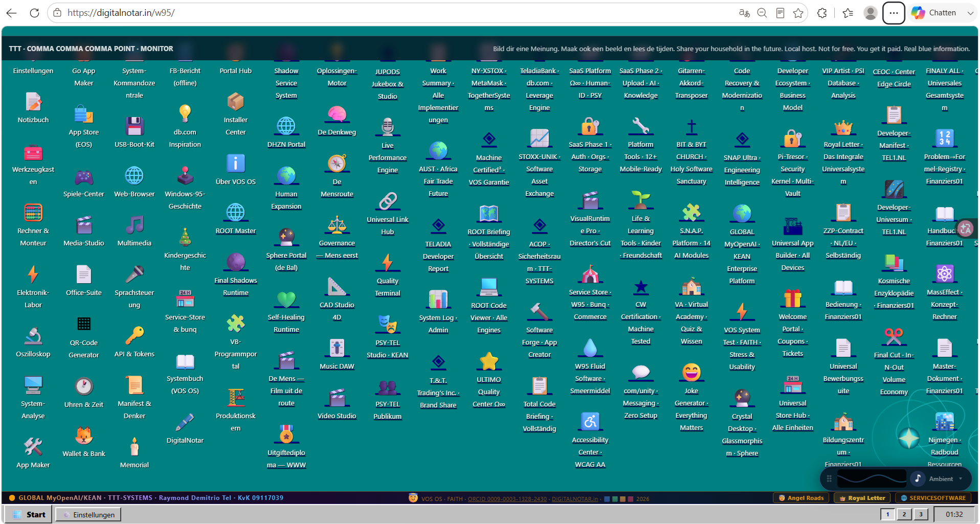
Task: Open the MassEffect atom icon
Action: 945,274
